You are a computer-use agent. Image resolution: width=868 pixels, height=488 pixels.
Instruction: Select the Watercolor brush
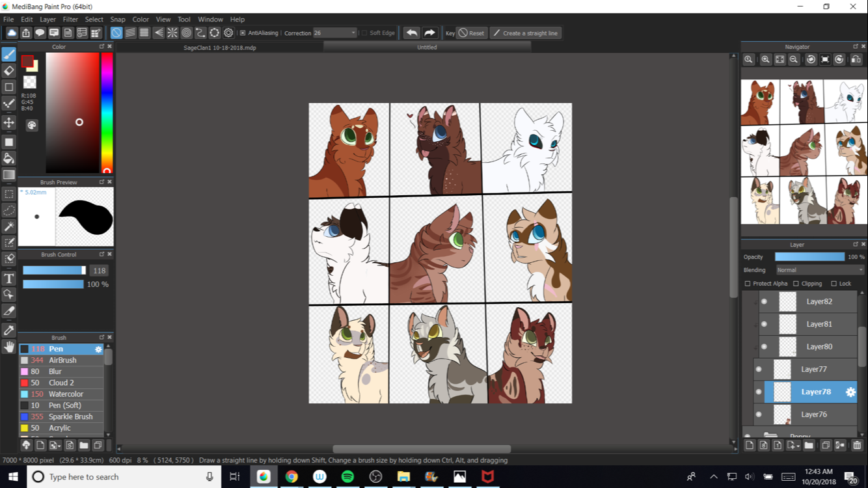point(61,394)
